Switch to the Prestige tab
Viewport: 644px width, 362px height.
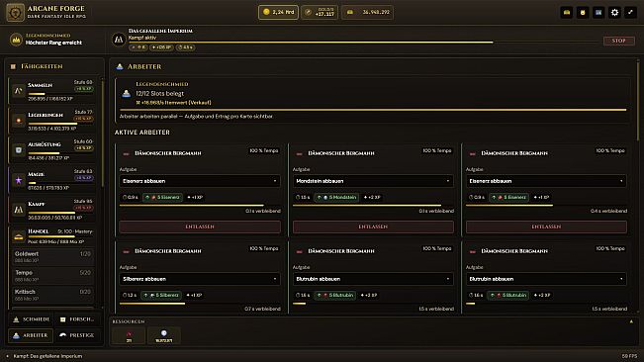coord(76,335)
